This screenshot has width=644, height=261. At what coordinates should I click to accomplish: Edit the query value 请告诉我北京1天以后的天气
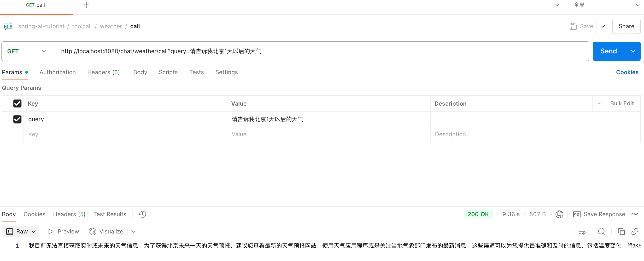coord(328,119)
